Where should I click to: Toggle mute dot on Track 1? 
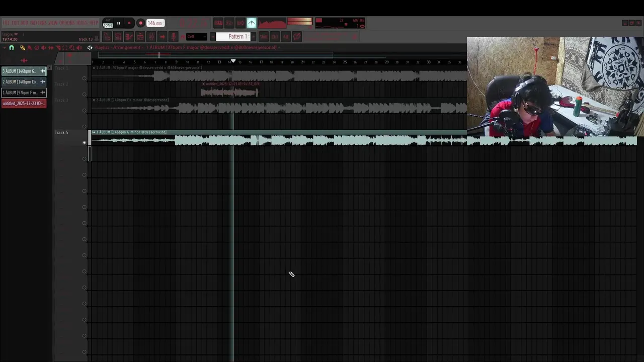pos(85,78)
